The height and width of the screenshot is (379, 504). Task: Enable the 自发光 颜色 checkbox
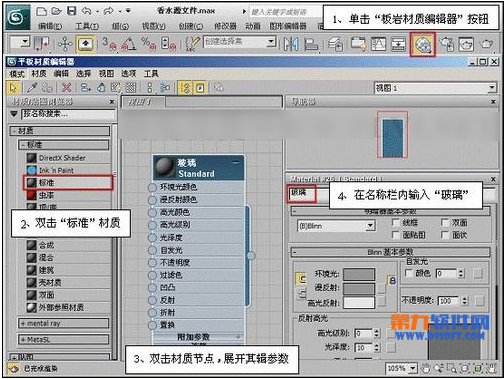tap(408, 273)
